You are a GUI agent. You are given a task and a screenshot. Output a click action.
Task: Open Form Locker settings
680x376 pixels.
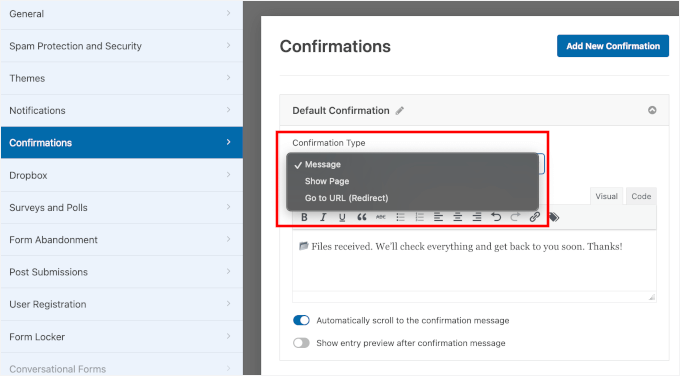(x=122, y=337)
